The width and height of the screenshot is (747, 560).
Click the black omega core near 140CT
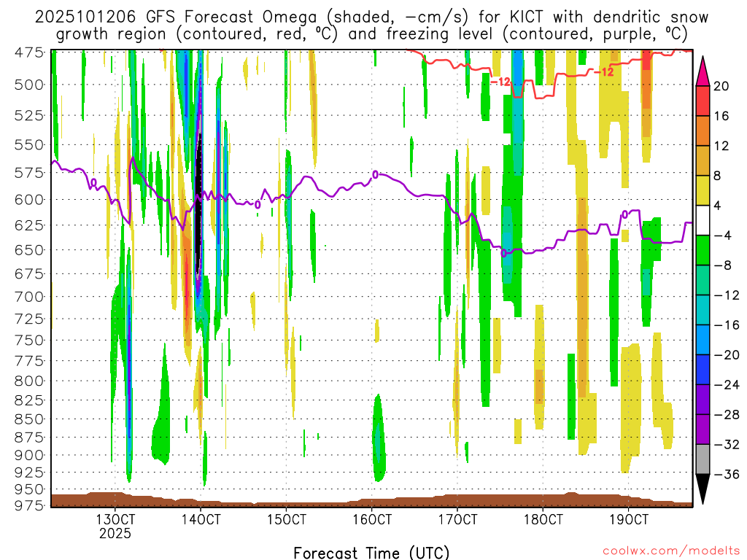(x=198, y=205)
